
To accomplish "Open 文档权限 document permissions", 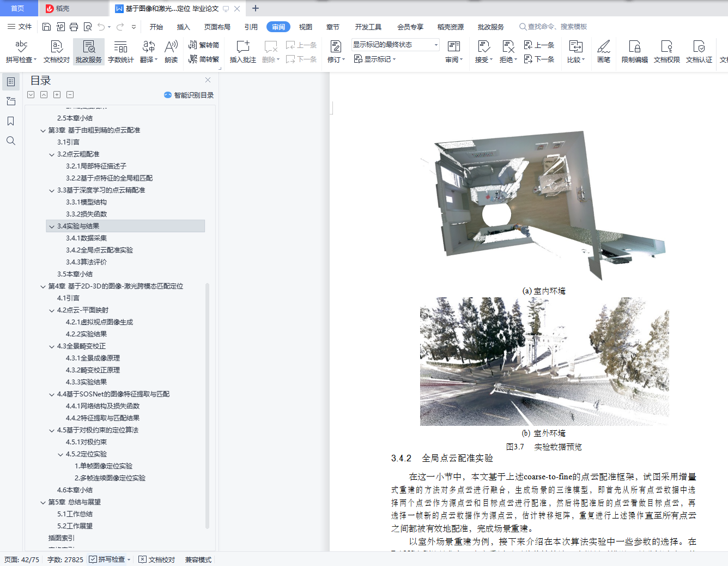I will [667, 52].
